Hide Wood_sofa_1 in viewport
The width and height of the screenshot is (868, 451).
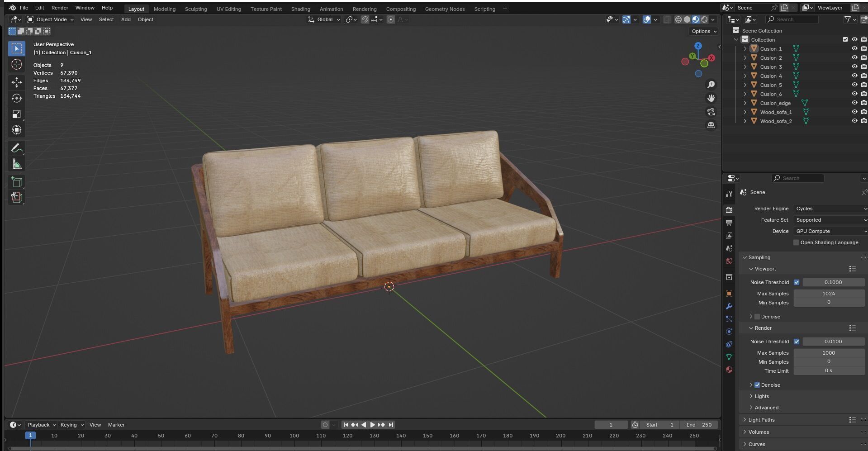(854, 112)
